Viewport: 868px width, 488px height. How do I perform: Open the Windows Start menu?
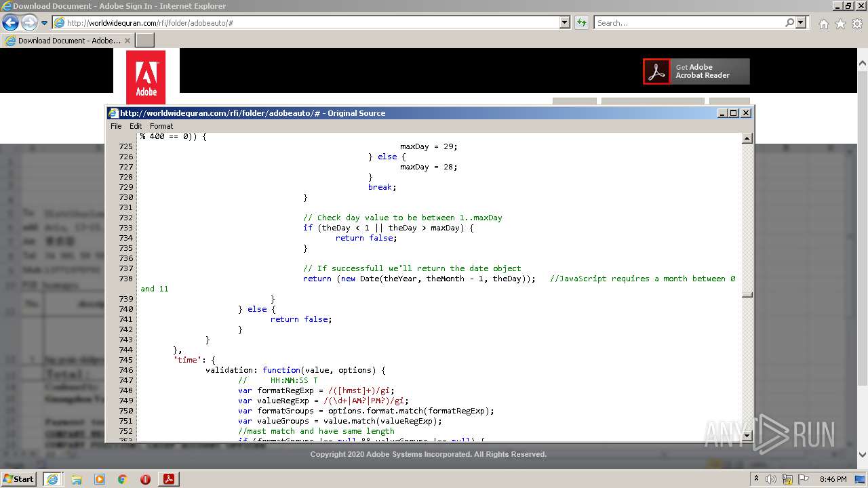[x=18, y=479]
